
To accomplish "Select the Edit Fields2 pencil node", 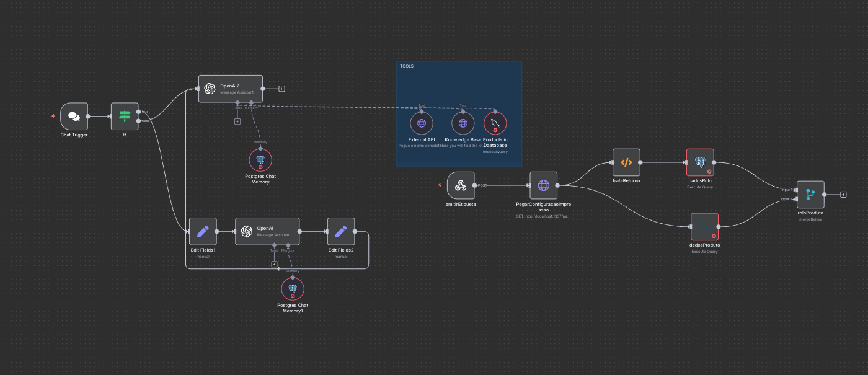I will 340,231.
